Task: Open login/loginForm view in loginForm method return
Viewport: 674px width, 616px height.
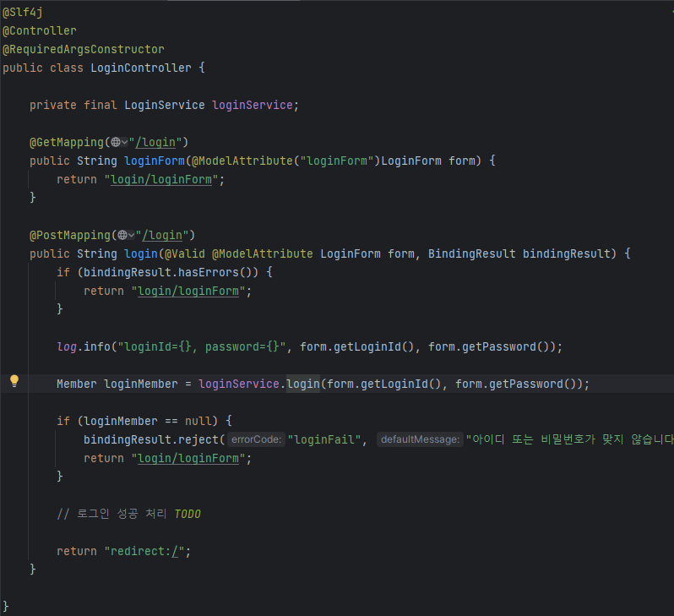Action: point(161,179)
